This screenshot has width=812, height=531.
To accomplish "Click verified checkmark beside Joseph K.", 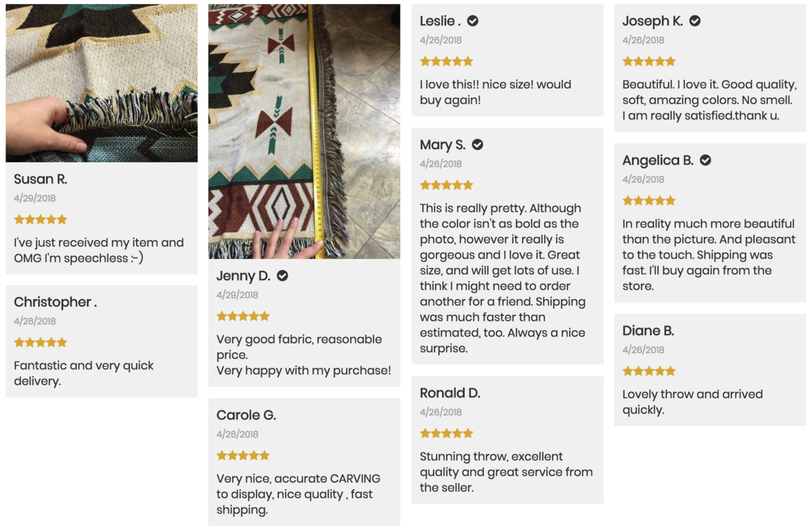I will click(695, 21).
